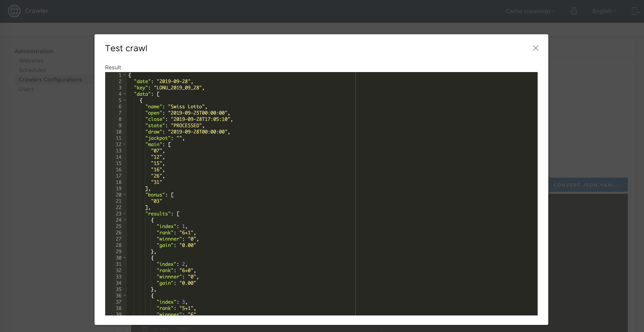Fold the "results" array at line 23
644x332 pixels.
[124, 214]
